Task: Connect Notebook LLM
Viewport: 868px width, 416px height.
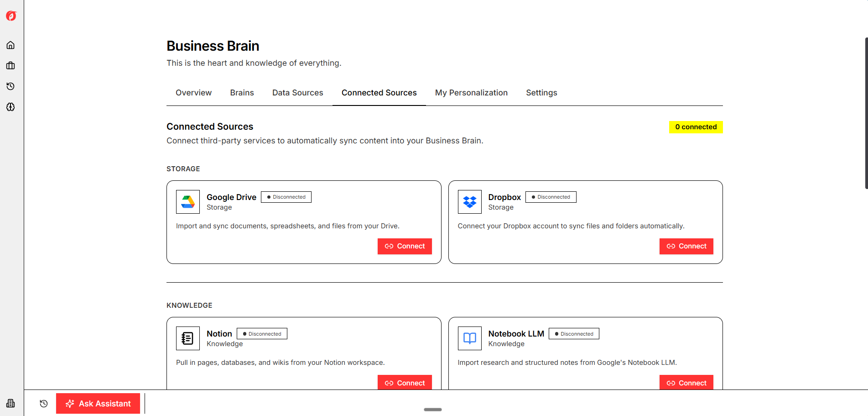Action: [686, 383]
